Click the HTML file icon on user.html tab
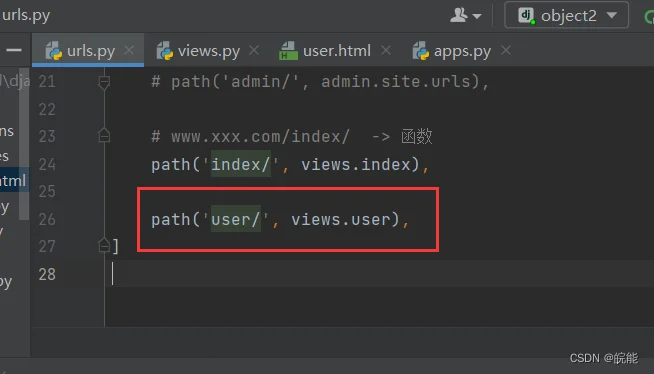This screenshot has height=374, width=654. pyautogui.click(x=288, y=51)
